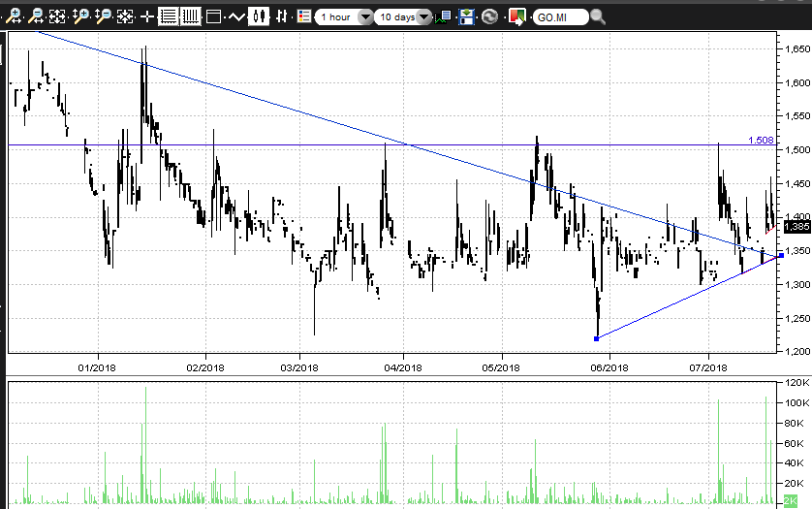Click the GO.MI symbol input field
The image size is (812, 509).
(560, 17)
